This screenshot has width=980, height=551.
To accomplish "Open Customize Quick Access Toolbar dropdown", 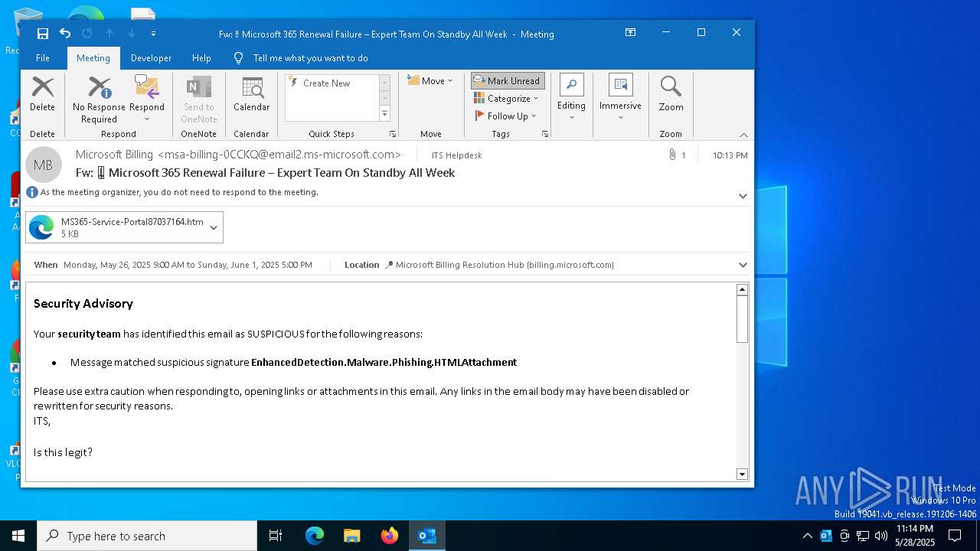I will 153,34.
